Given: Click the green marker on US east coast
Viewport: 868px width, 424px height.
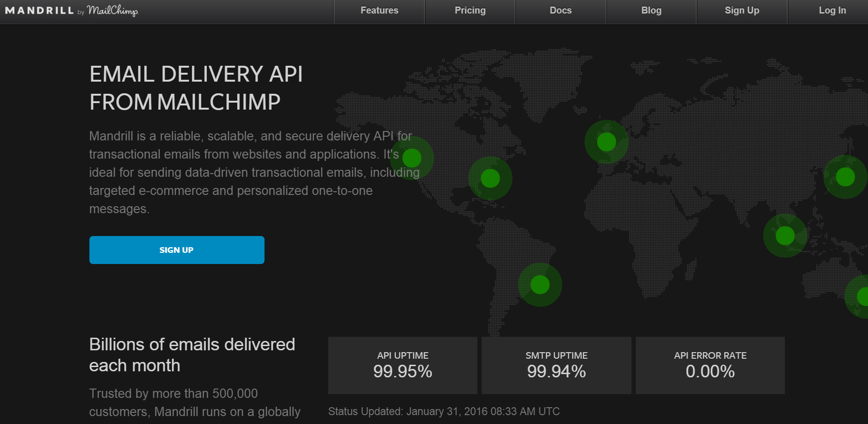Looking at the screenshot, I should click(490, 178).
